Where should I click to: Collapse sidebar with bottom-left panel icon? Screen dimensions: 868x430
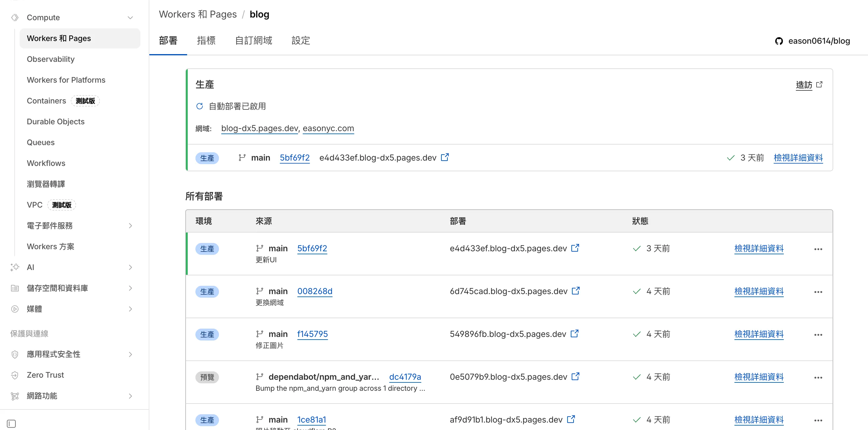[x=12, y=423]
